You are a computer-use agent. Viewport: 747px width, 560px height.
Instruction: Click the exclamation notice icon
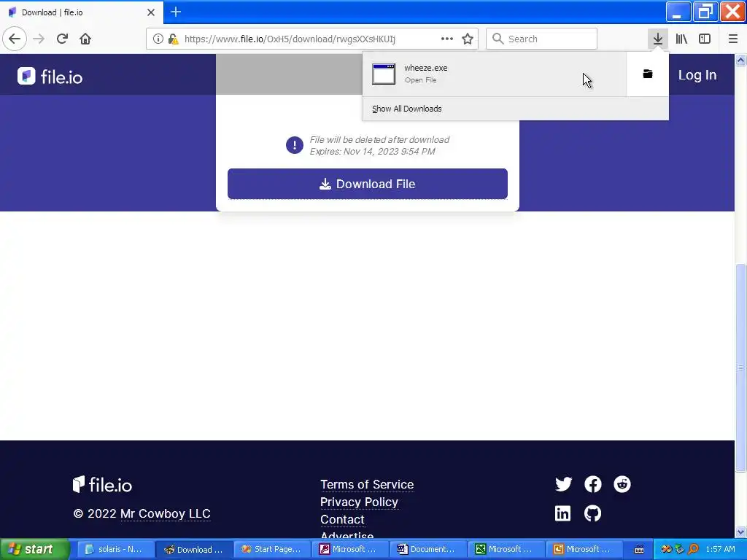tap(295, 145)
